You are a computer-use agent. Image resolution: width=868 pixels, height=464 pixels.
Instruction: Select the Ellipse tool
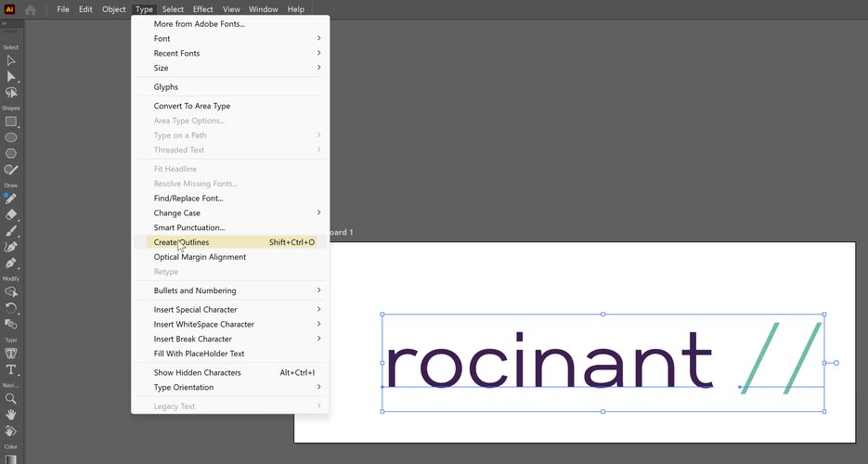coord(10,137)
